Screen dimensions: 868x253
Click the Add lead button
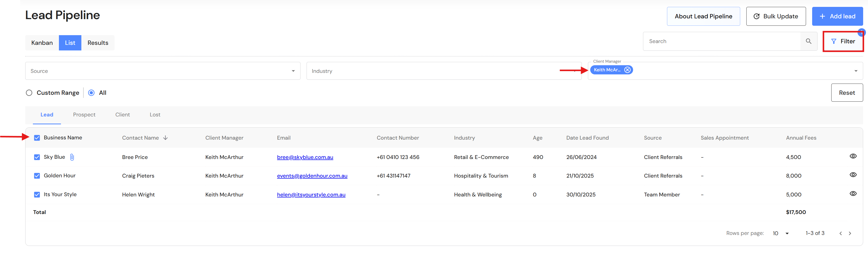(x=837, y=16)
